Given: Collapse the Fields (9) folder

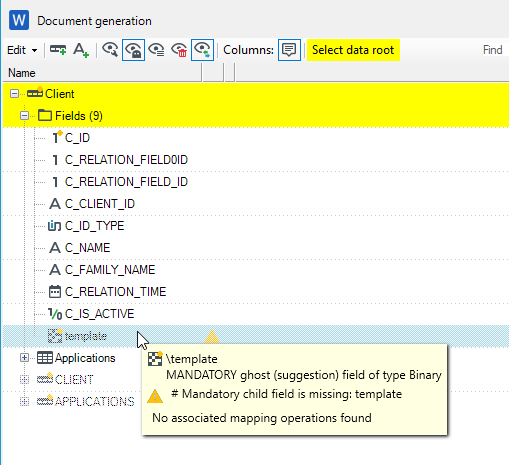Looking at the screenshot, I should (x=24, y=116).
